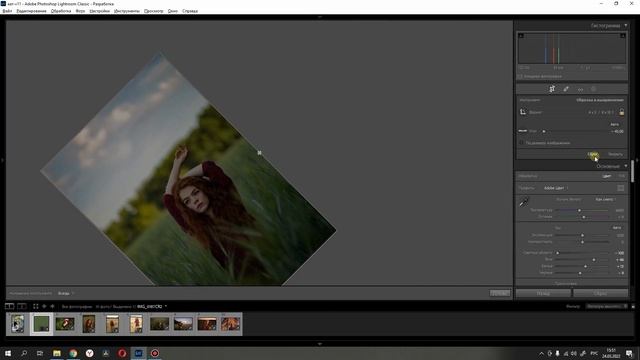Adjust the Shadows slider handle
Screen dimensions: 640x360
click(x=594, y=260)
